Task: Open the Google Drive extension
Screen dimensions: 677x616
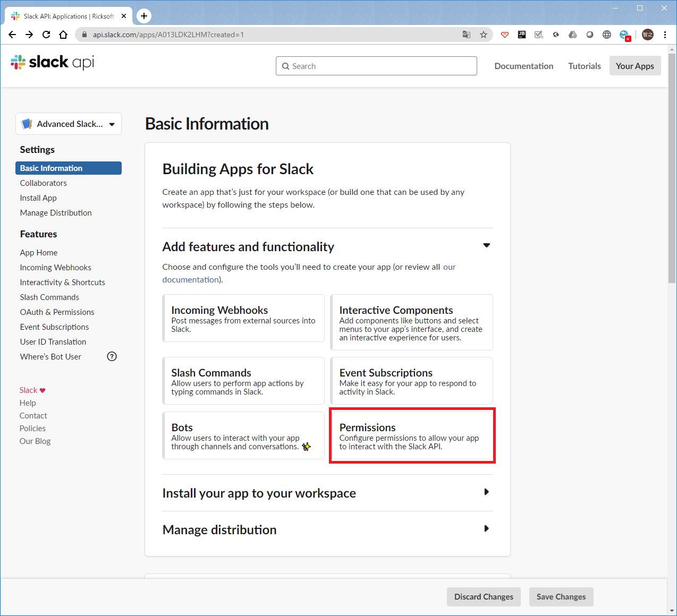Action: (573, 35)
